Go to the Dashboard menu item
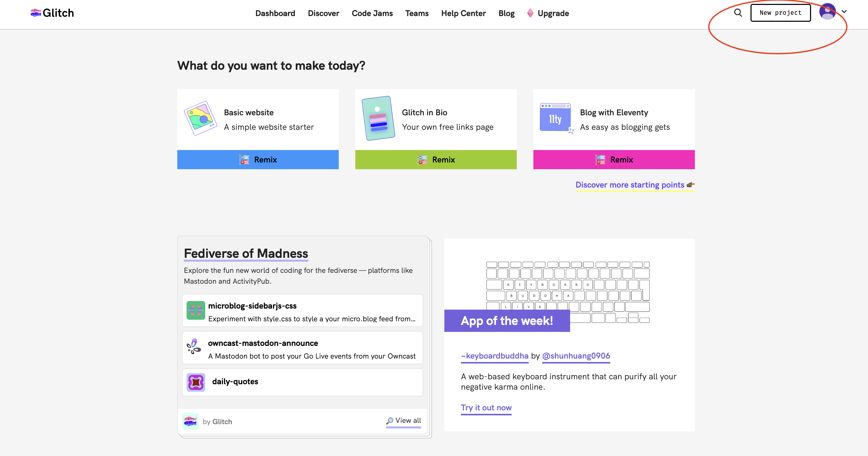This screenshot has width=868, height=456. click(275, 13)
